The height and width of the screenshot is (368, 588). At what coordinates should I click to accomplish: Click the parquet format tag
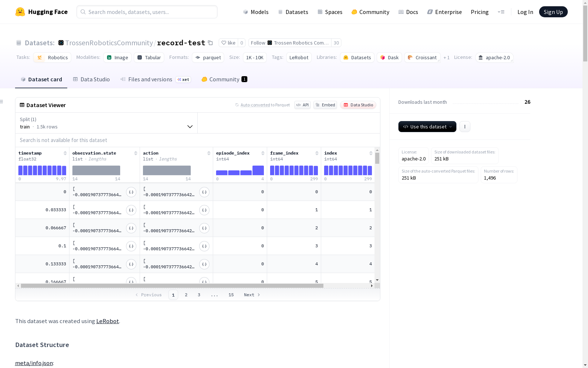pyautogui.click(x=208, y=57)
